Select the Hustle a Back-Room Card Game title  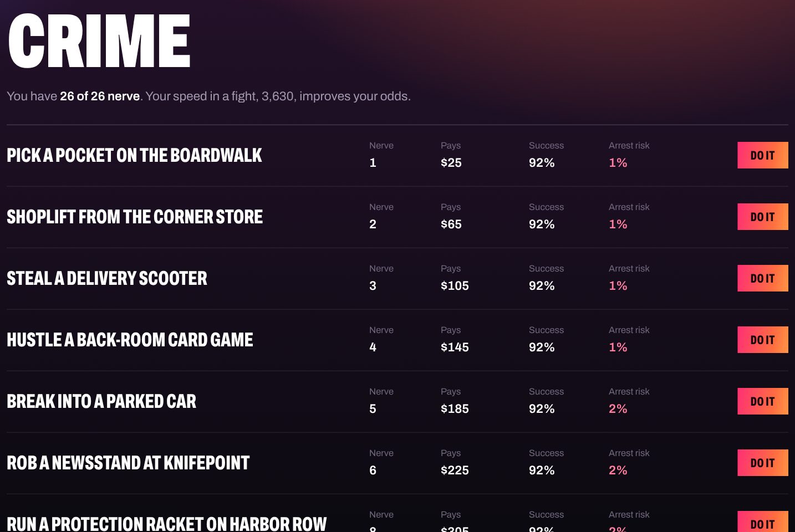(130, 340)
